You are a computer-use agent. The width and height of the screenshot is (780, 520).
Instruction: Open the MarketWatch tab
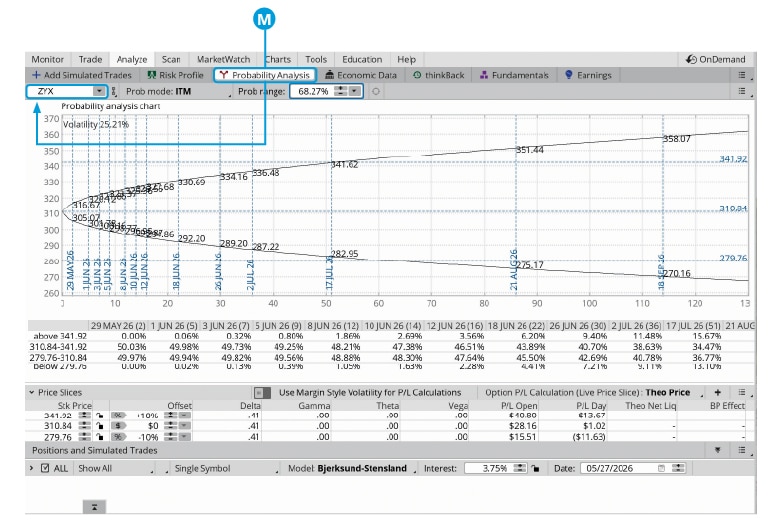click(x=223, y=59)
